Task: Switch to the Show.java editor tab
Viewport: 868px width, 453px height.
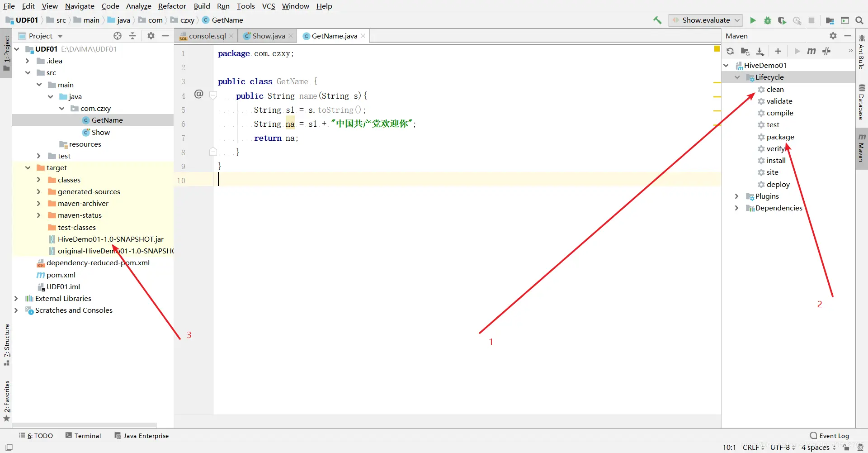Action: coord(269,36)
